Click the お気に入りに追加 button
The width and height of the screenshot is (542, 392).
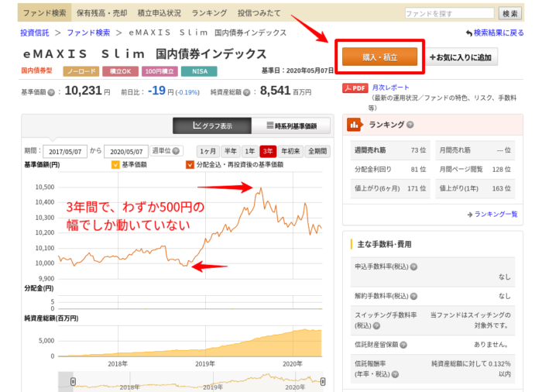point(461,57)
